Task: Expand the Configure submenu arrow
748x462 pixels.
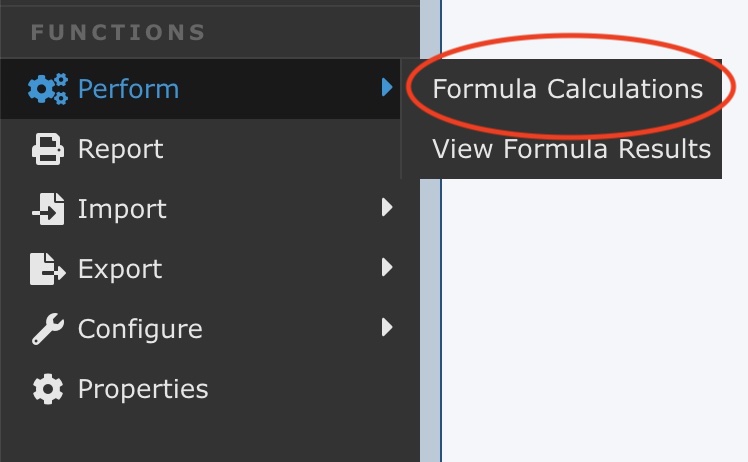Action: (387, 327)
